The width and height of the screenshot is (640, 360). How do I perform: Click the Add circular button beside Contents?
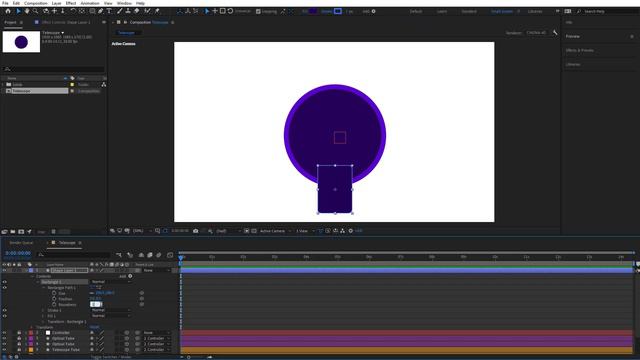(x=130, y=276)
